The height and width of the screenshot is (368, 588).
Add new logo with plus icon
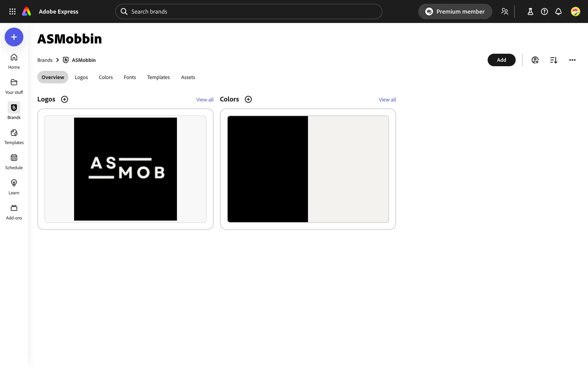coord(64,99)
